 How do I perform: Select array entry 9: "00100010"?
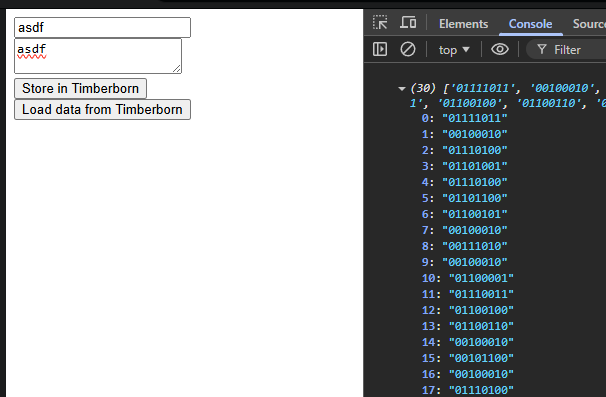(x=465, y=262)
